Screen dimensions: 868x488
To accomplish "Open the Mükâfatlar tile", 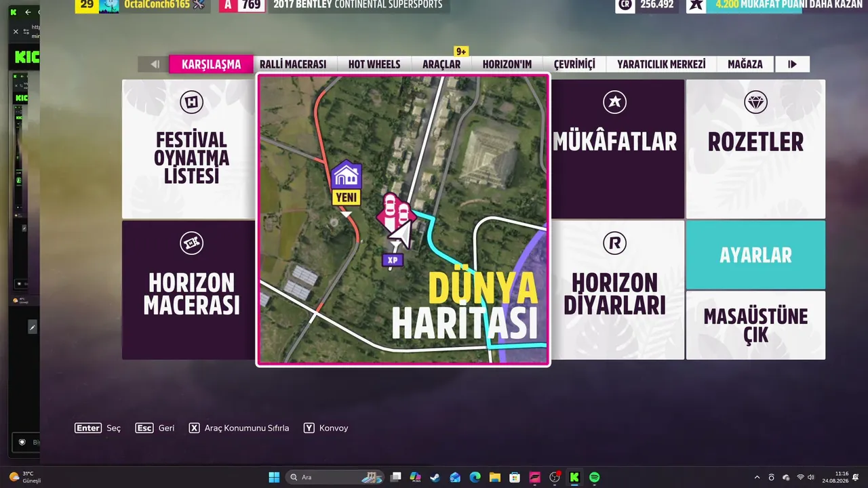I will pyautogui.click(x=617, y=149).
